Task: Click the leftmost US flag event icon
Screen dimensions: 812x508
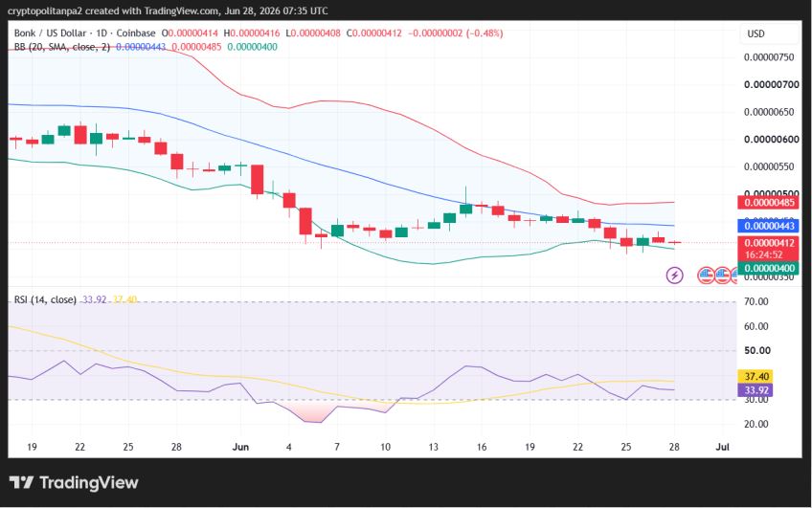Action: 706,276
